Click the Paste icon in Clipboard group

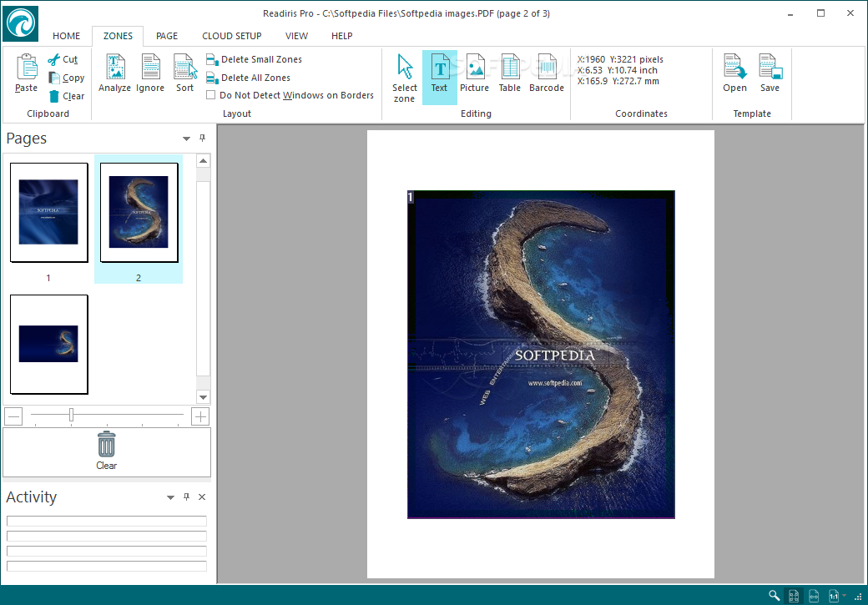tap(27, 73)
